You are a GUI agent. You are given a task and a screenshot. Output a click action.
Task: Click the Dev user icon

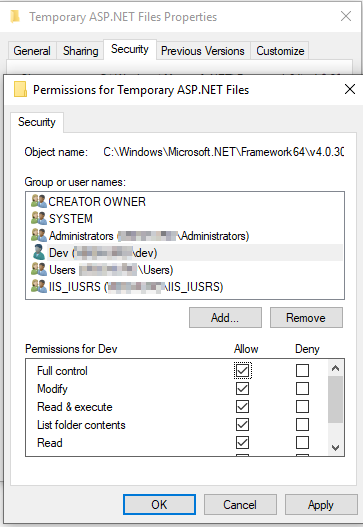(x=39, y=252)
